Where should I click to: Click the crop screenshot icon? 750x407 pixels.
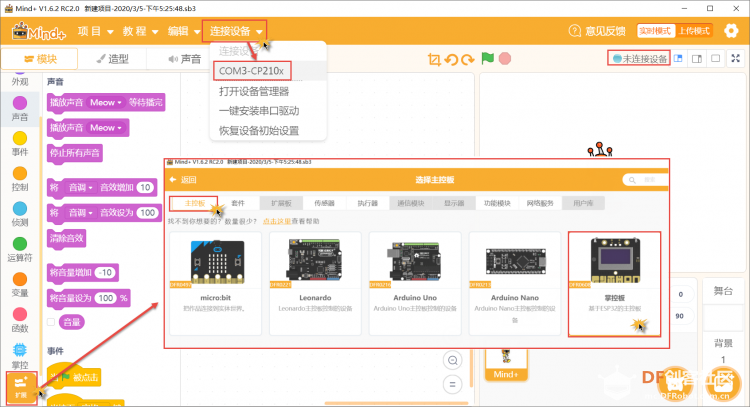pos(434,59)
